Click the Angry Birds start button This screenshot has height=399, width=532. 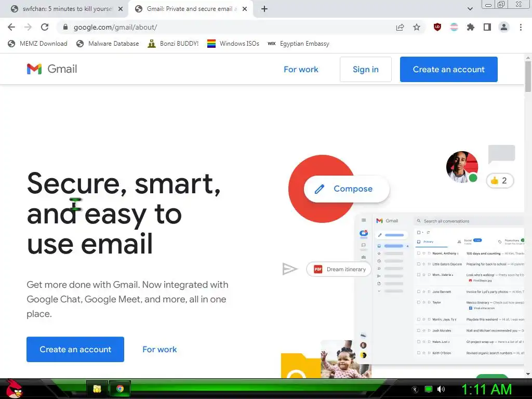click(x=14, y=389)
